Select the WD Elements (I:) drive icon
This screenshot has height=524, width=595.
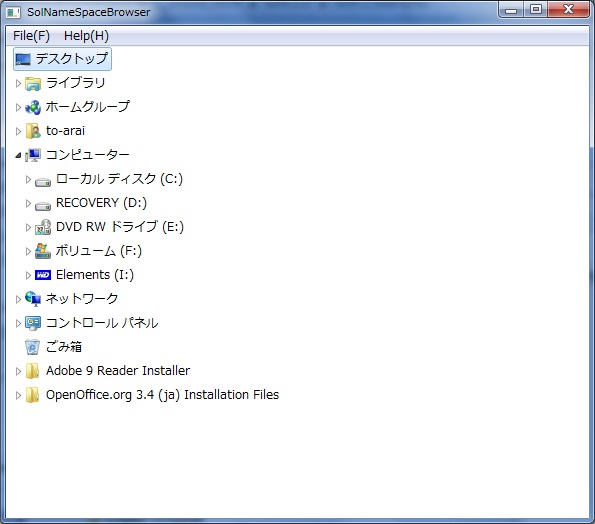[x=43, y=275]
